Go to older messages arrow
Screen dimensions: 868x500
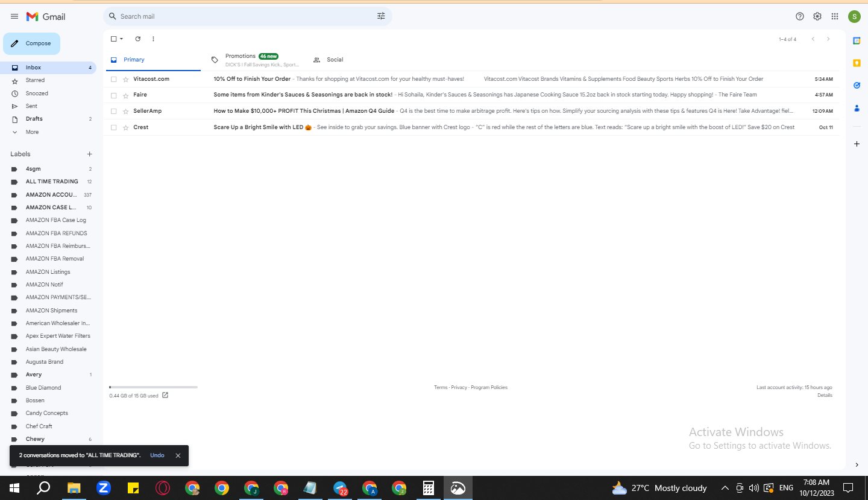[828, 39]
